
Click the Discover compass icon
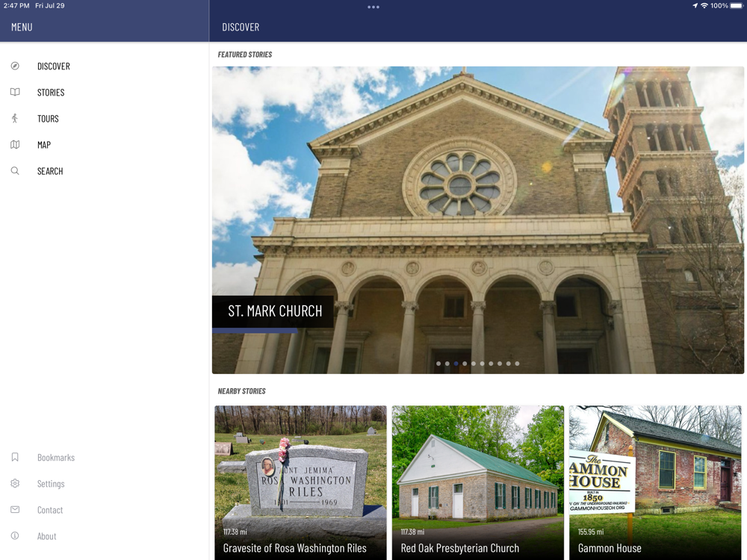pyautogui.click(x=15, y=66)
